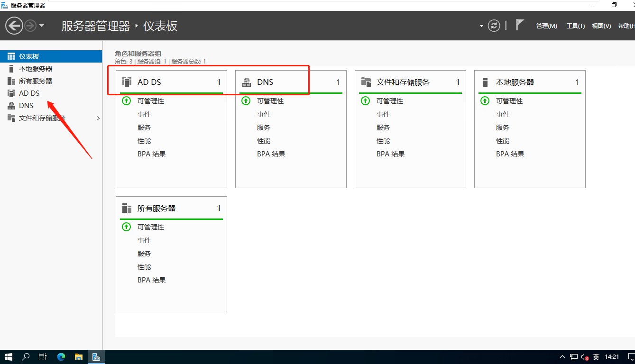Open Microsoft Edge from the taskbar
The height and width of the screenshot is (364, 635).
pos(61,357)
